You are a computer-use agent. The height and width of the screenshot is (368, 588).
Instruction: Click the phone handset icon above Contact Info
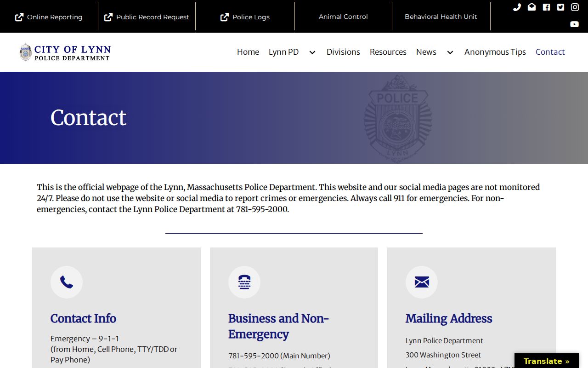[x=67, y=282]
